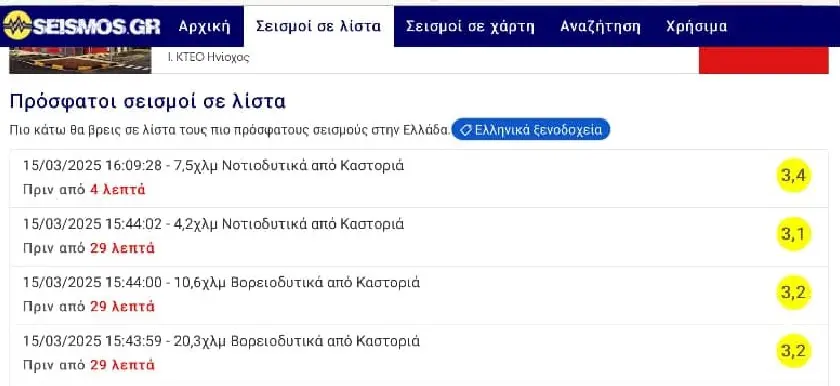The width and height of the screenshot is (840, 386).
Task: Open the 15:44:00 10,6χλμ earthquake entry
Action: tap(419, 296)
